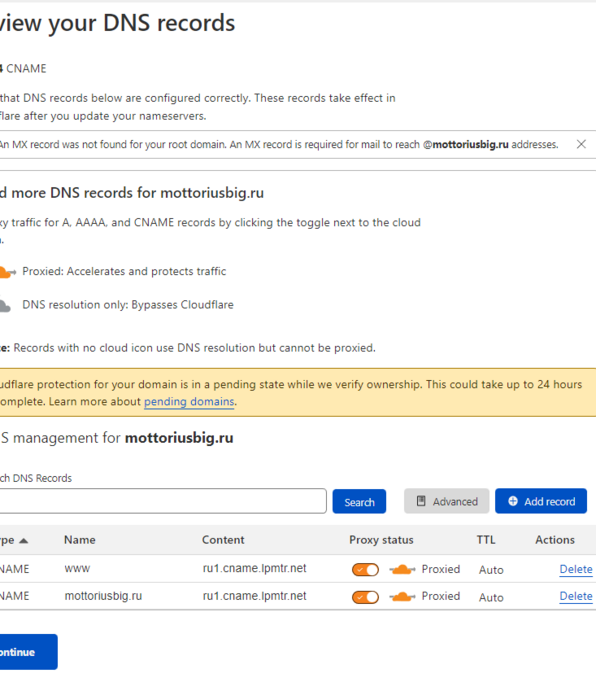Click the Search button

pyautogui.click(x=359, y=501)
